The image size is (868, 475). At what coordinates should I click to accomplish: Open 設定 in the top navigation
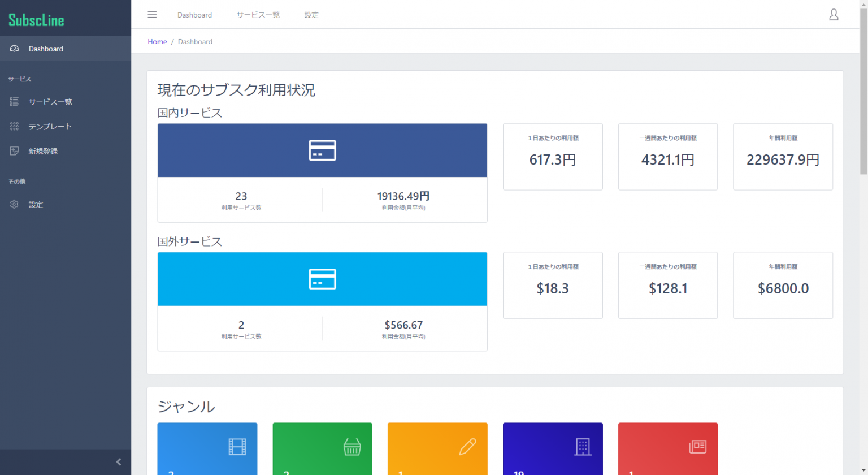[311, 15]
